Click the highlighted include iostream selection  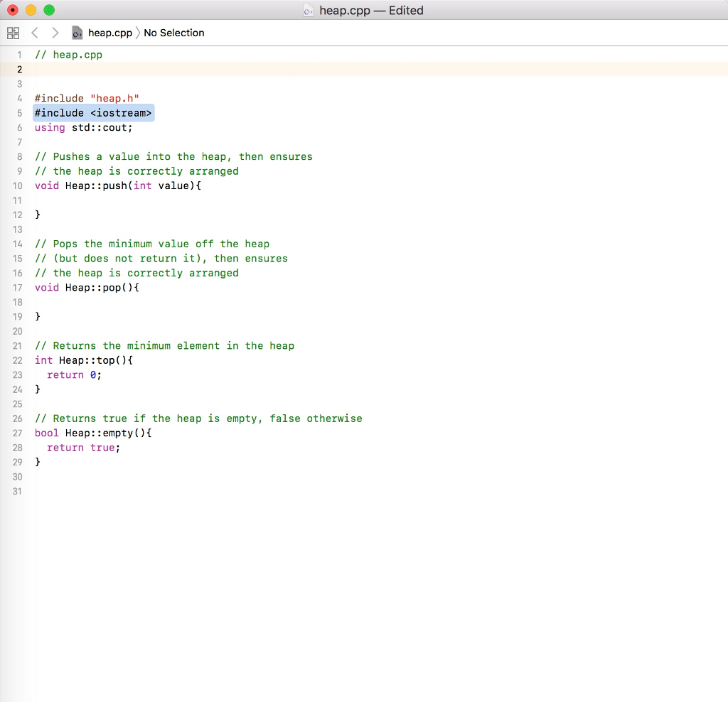tap(93, 112)
